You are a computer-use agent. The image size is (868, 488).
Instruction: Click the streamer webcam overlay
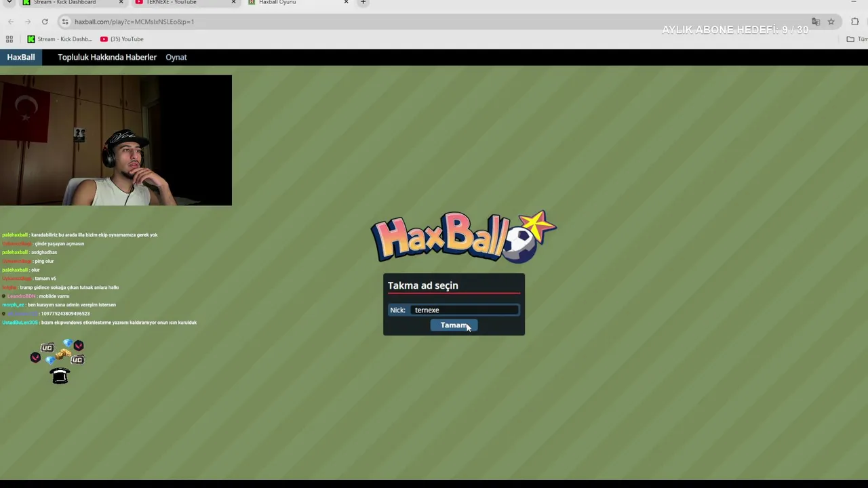(116, 140)
